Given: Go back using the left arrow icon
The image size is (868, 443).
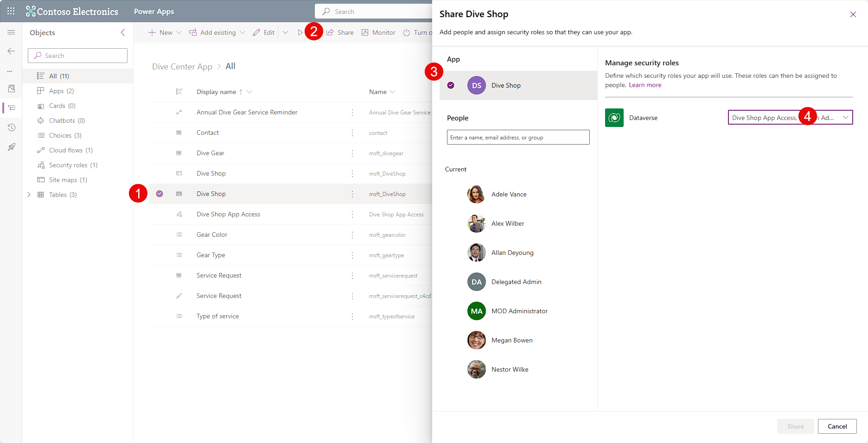Looking at the screenshot, I should (x=11, y=51).
